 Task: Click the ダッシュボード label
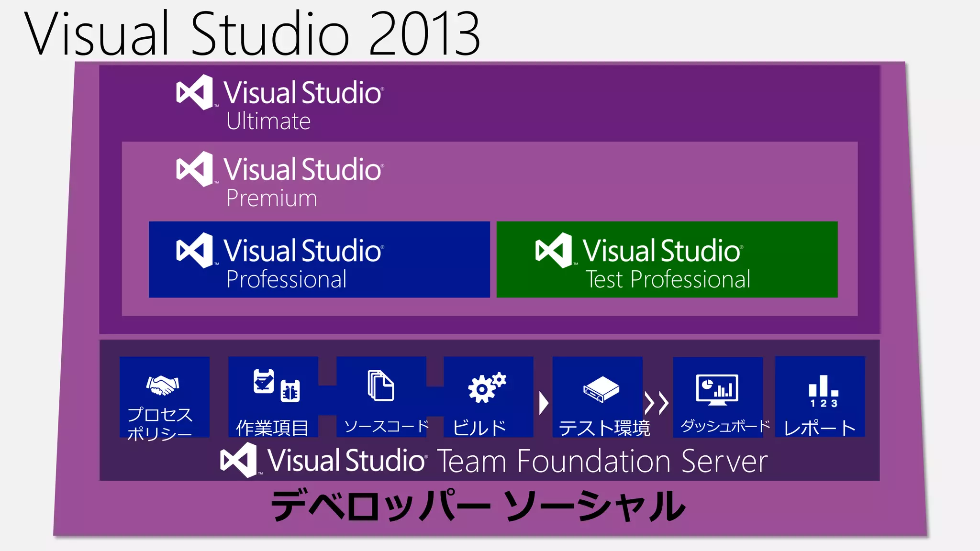point(725,425)
